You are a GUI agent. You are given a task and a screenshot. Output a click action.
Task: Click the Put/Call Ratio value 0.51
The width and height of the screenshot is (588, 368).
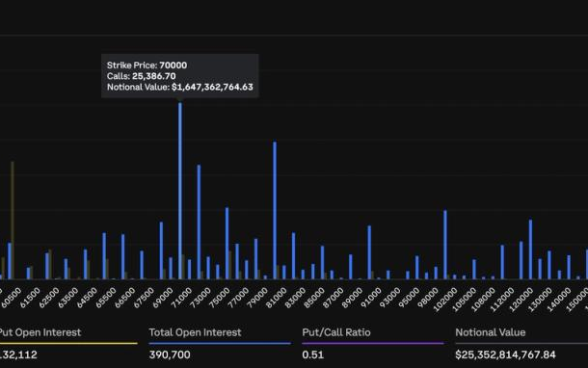pyautogui.click(x=312, y=355)
